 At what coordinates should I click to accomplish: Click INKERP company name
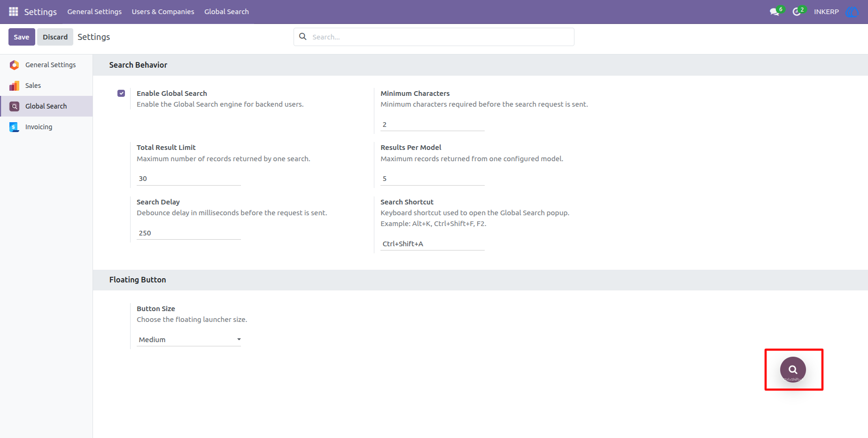(826, 12)
